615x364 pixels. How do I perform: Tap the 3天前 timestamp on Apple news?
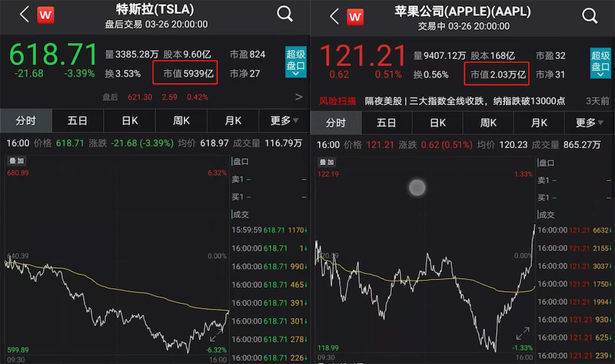pyautogui.click(x=597, y=101)
